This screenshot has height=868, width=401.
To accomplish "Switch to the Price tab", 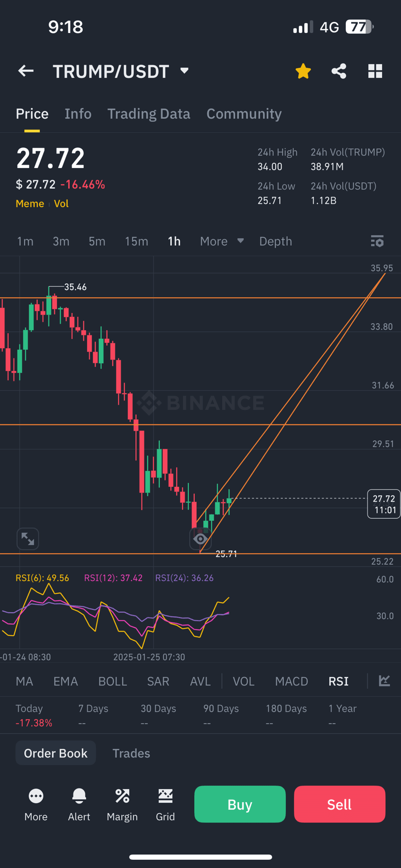I will click(x=32, y=114).
